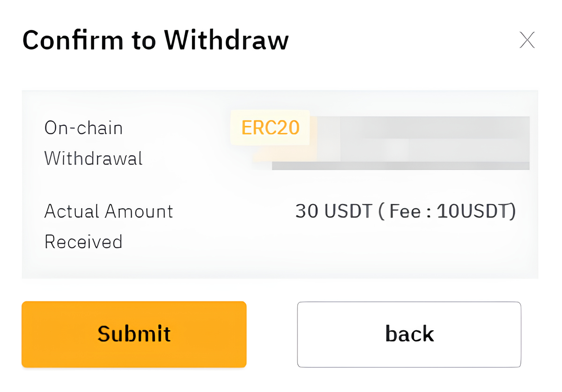Submit the withdrawal request
562x392 pixels.
134,334
